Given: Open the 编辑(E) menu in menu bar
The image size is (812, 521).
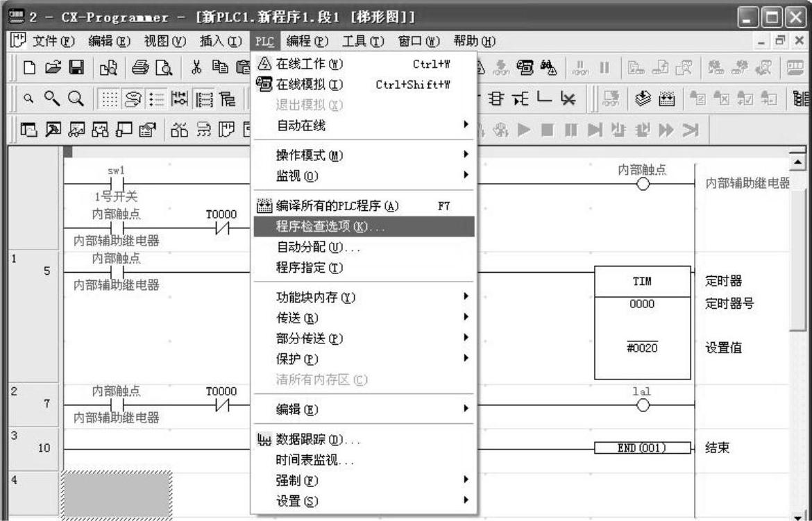Looking at the screenshot, I should pyautogui.click(x=109, y=41).
